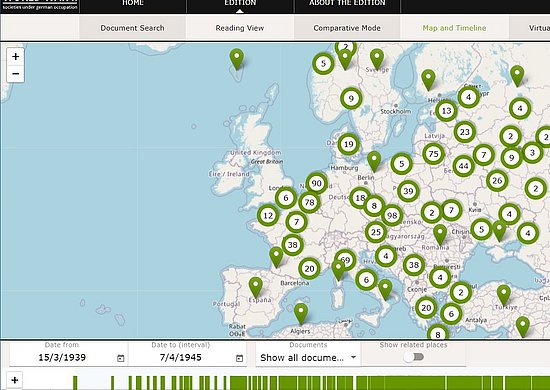Open the Comparative Mode tab
The width and height of the screenshot is (550, 390).
coord(347,28)
